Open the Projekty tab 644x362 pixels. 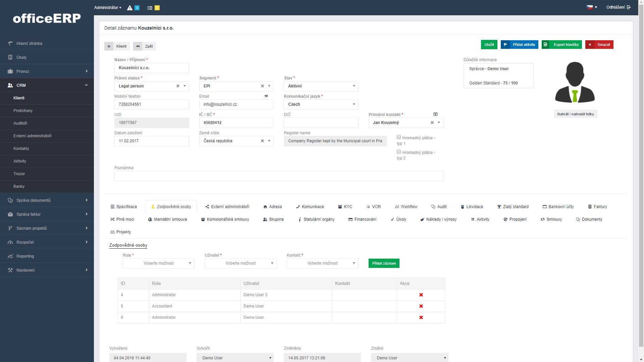120,232
